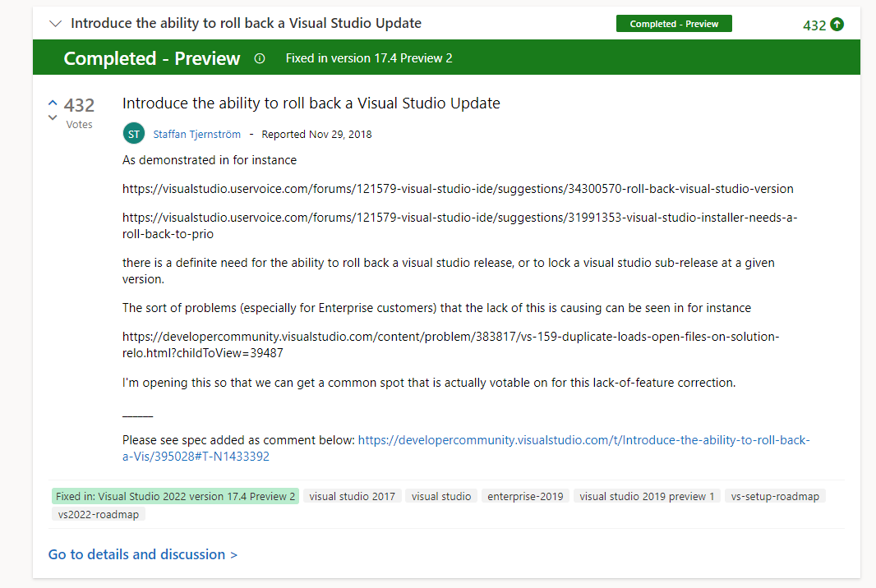The image size is (876, 588).
Task: Click the large 'Completed - Preview' banner text
Action: pos(152,58)
